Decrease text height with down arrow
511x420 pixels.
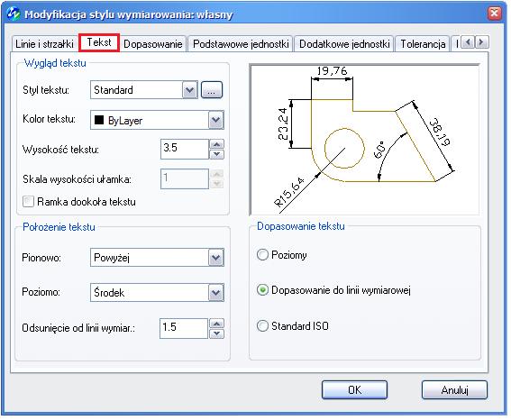point(216,154)
